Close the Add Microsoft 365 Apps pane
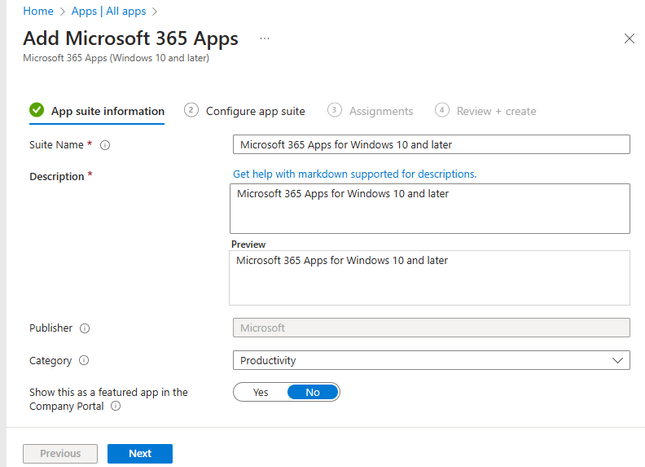This screenshot has height=467, width=645. (x=629, y=38)
